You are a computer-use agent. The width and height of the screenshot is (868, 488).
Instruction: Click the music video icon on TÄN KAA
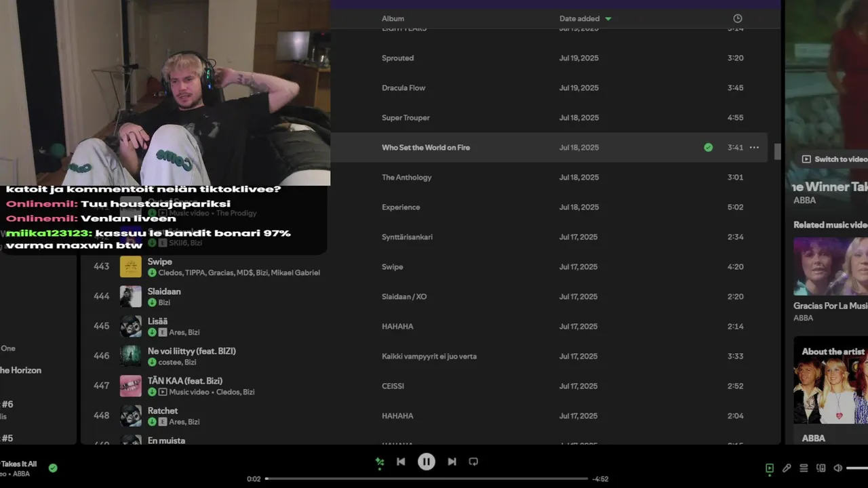(163, 392)
